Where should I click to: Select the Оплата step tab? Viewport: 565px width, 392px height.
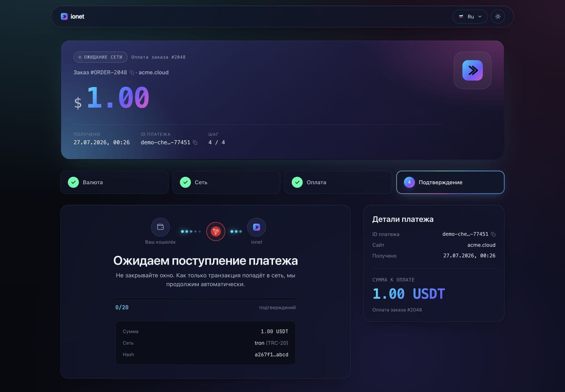(x=338, y=182)
